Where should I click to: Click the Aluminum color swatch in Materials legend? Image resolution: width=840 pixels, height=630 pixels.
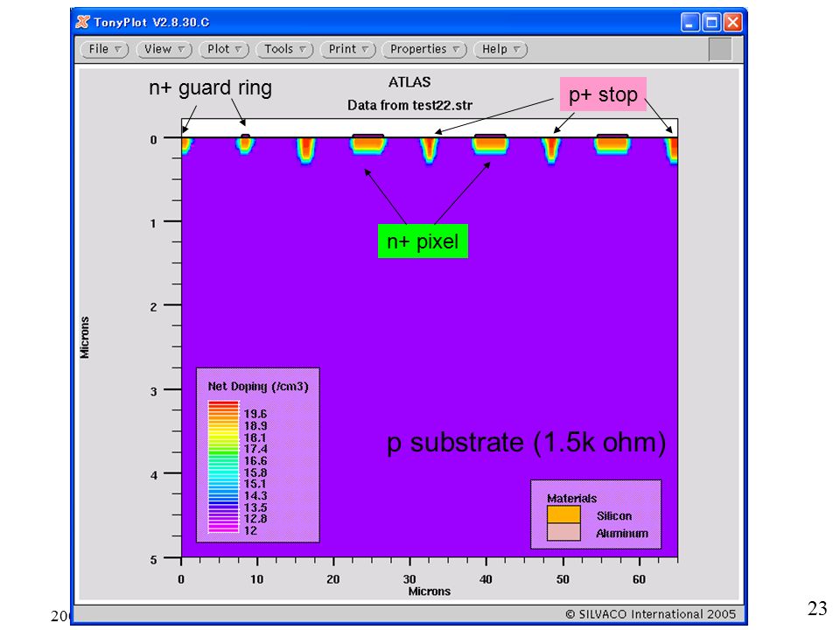(x=563, y=532)
